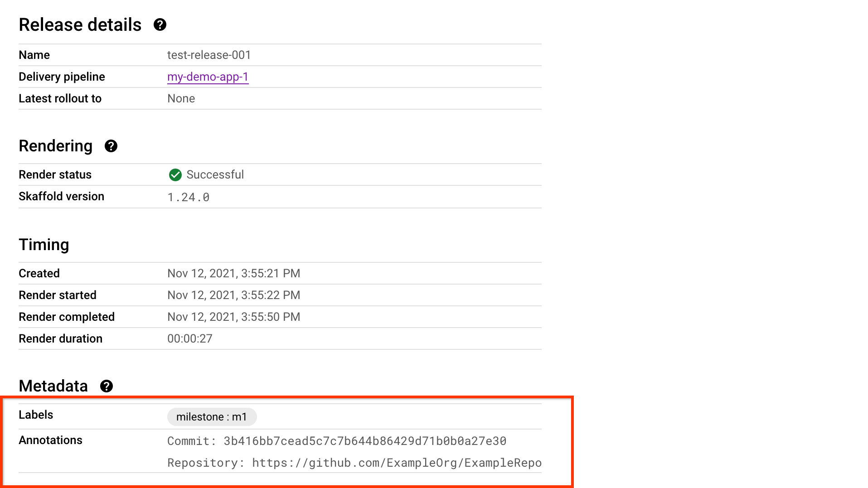The width and height of the screenshot is (868, 488).
Task: Click the Commit hash annotation value
Action: pos(337,440)
